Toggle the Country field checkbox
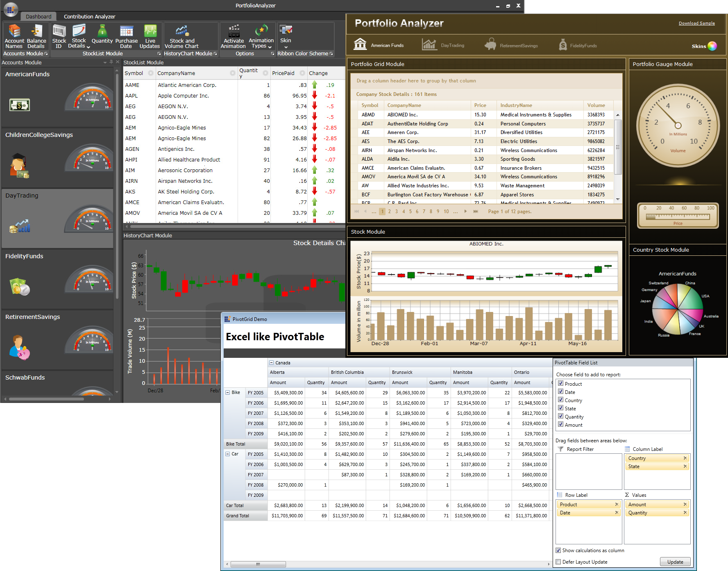Viewport: 728px width, 571px height. click(x=560, y=400)
